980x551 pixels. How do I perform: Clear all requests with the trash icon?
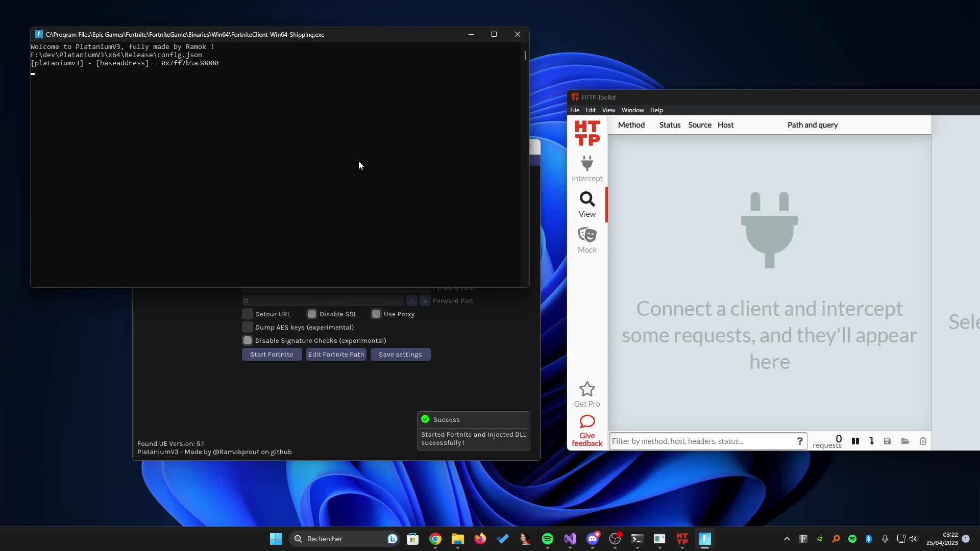[x=923, y=441]
